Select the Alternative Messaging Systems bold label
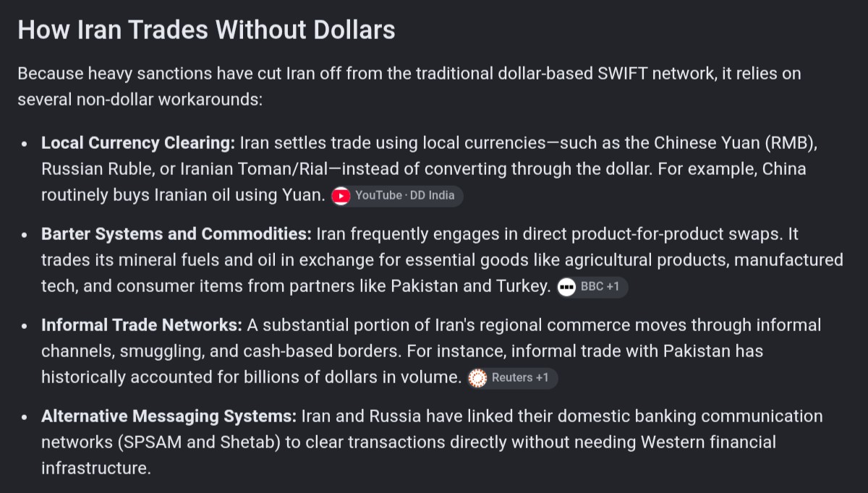This screenshot has height=493, width=868. (x=169, y=416)
